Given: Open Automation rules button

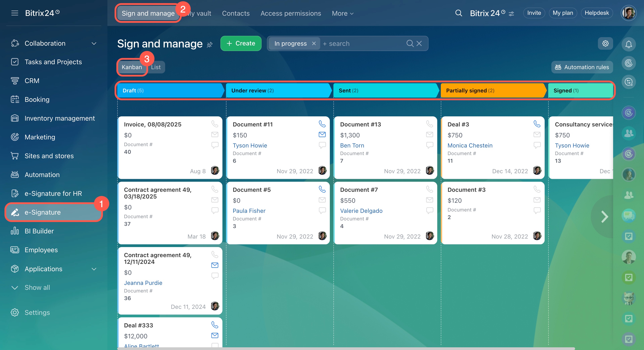Looking at the screenshot, I should 582,67.
